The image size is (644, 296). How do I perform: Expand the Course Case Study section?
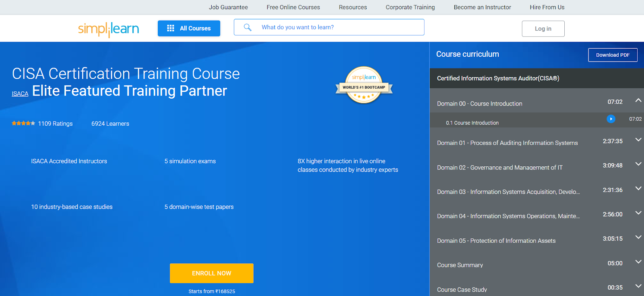pos(638,286)
